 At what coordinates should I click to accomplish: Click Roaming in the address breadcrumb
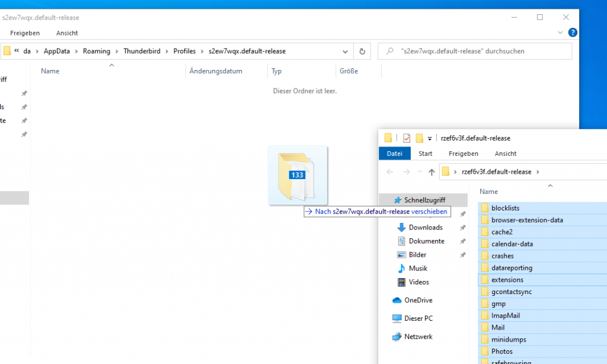pos(97,51)
